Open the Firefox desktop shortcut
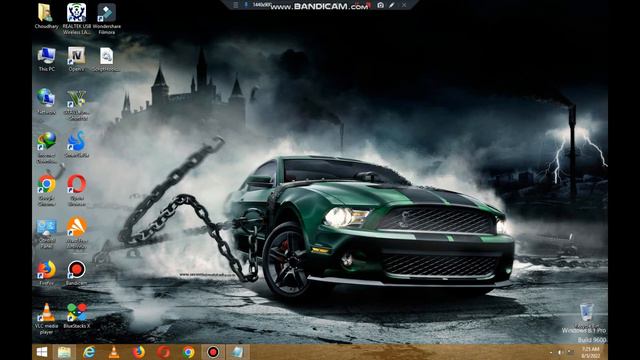This screenshot has height=360, width=640. [46, 273]
